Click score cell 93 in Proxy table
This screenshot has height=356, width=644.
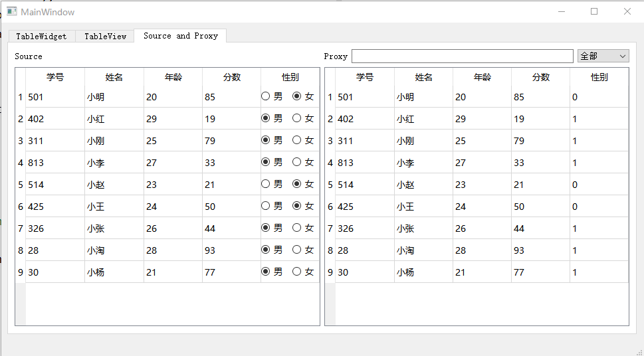click(540, 250)
